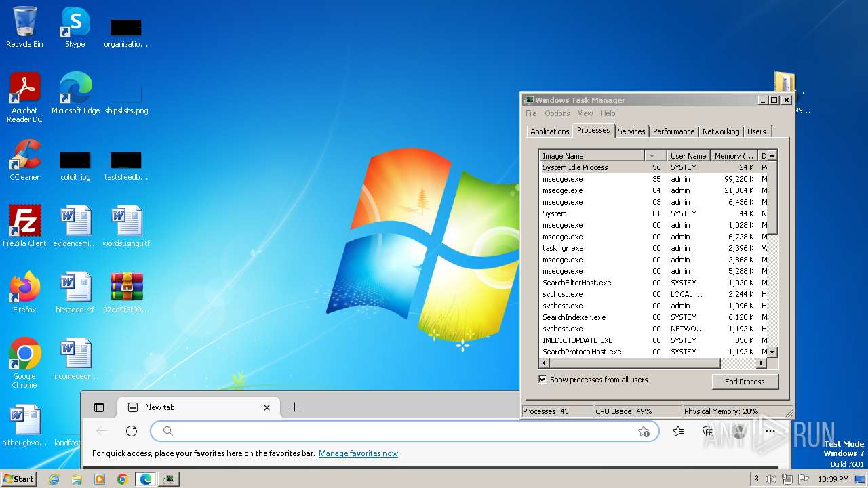Click the Edge address bar
This screenshot has width=868, height=488.
click(x=405, y=431)
